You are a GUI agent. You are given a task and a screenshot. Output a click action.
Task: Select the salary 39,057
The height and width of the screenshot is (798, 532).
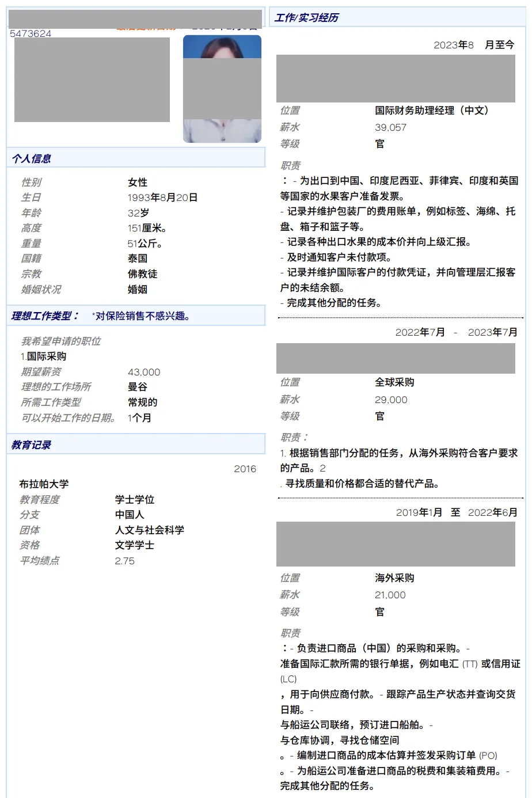(x=390, y=128)
